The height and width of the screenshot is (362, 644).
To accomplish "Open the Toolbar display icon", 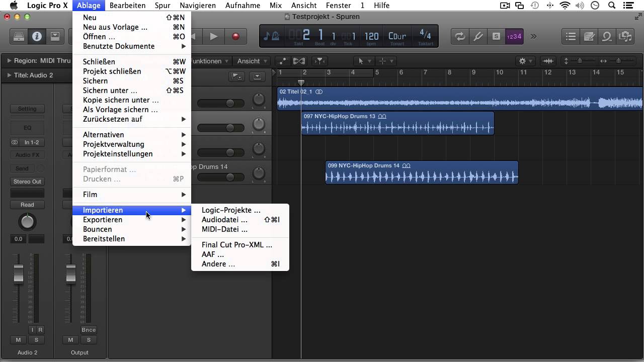I will point(55,37).
